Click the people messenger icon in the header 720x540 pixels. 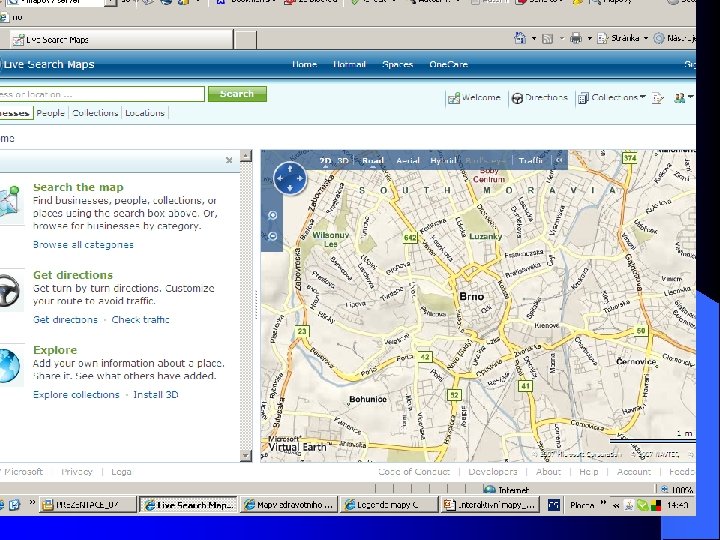tap(680, 98)
